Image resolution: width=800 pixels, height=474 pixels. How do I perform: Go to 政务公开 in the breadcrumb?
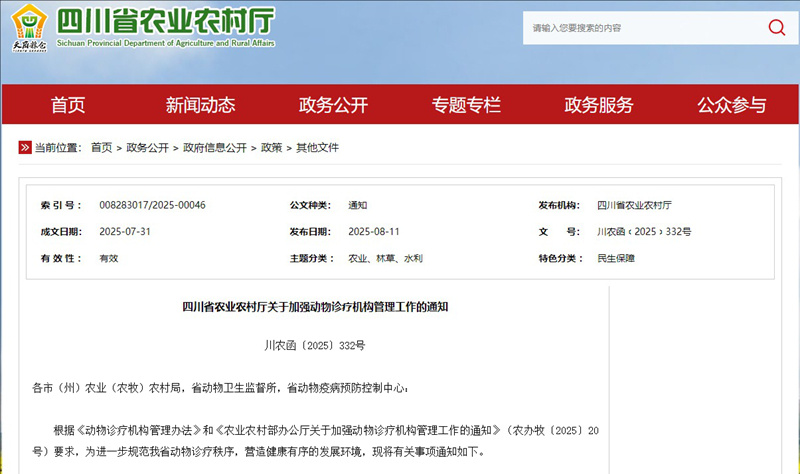point(147,147)
